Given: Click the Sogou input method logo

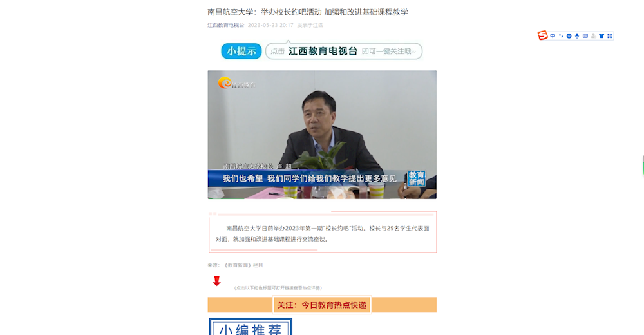Looking at the screenshot, I should coord(542,36).
